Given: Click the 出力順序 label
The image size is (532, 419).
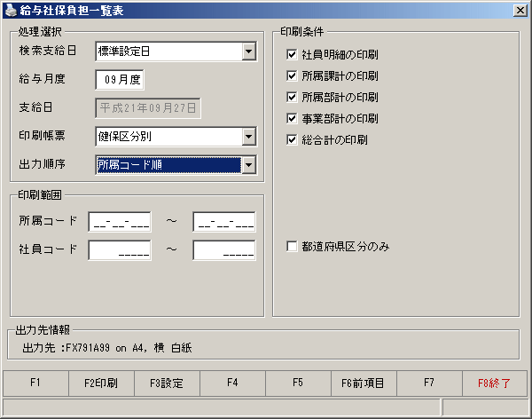Looking at the screenshot, I should 42,164.
